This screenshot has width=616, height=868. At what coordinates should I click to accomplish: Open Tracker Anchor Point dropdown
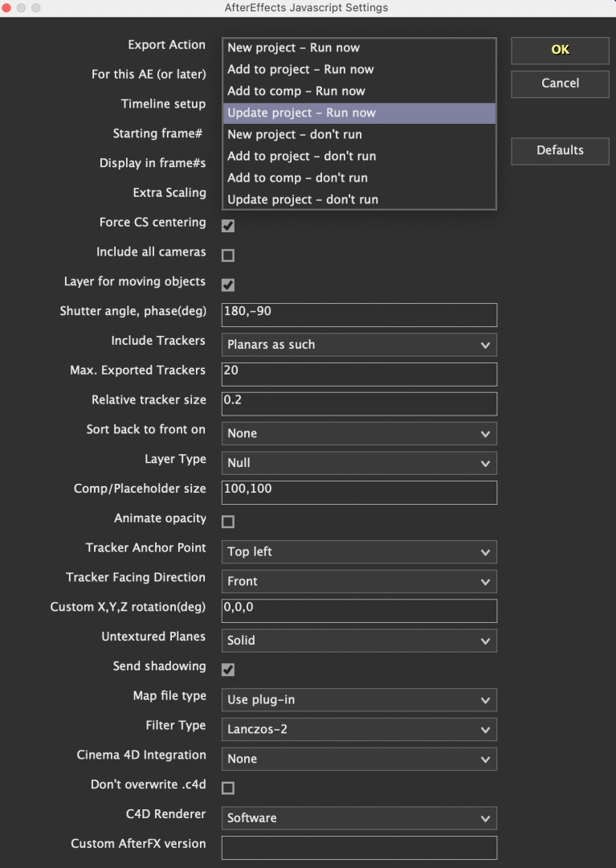(x=359, y=552)
